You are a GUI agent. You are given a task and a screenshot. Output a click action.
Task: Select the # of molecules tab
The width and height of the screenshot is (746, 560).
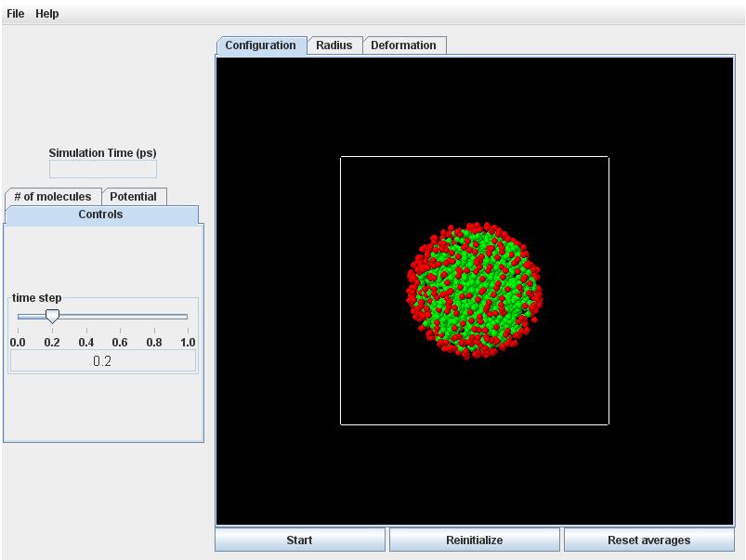click(x=53, y=197)
